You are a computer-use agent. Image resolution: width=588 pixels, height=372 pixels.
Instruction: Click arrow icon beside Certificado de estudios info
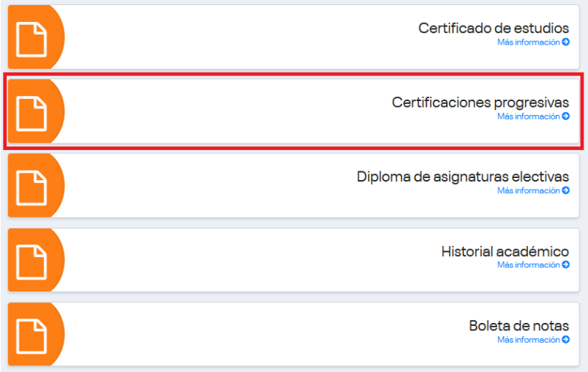566,42
